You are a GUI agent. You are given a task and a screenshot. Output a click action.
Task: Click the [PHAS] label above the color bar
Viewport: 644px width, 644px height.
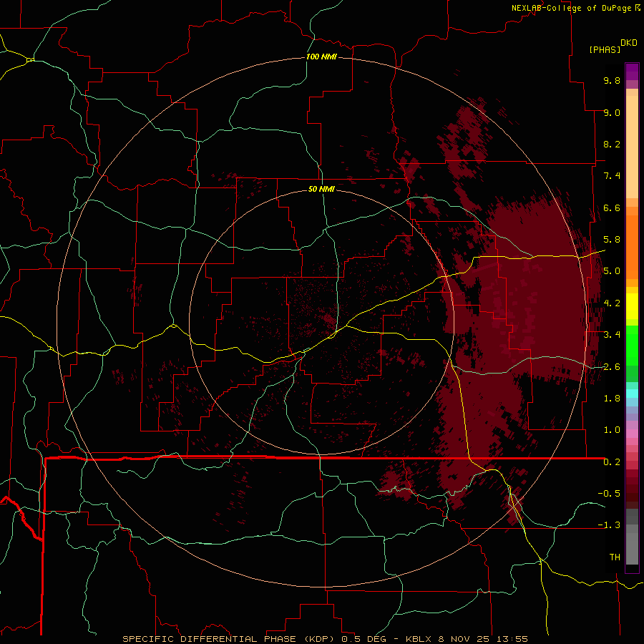[605, 49]
